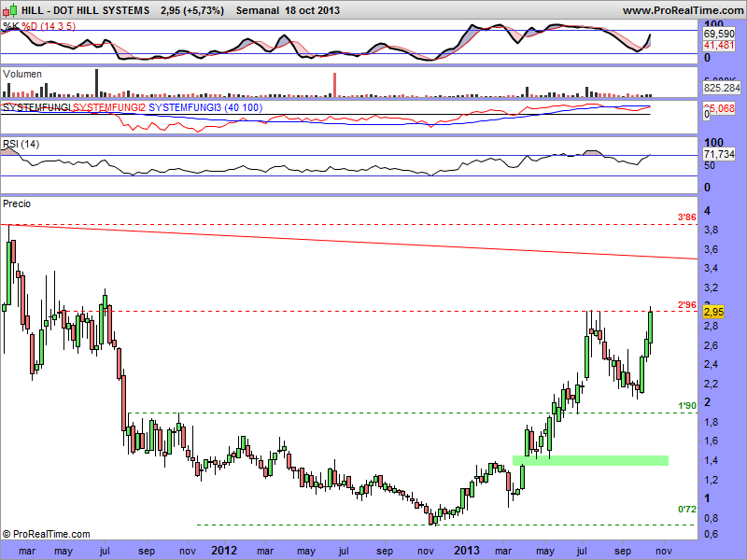Click the candlestick chart icon beside HILL

click(x=9, y=9)
